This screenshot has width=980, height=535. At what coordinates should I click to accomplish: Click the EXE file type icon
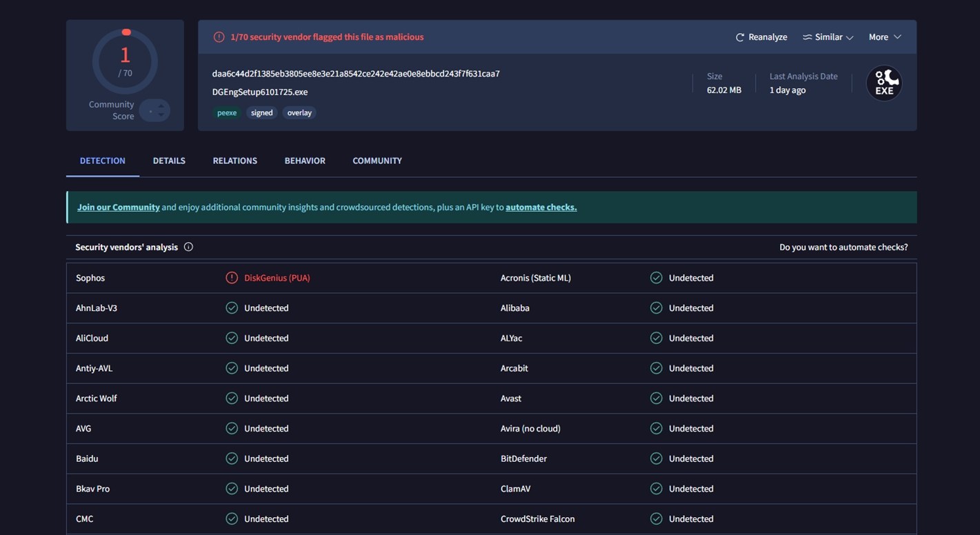pos(884,82)
